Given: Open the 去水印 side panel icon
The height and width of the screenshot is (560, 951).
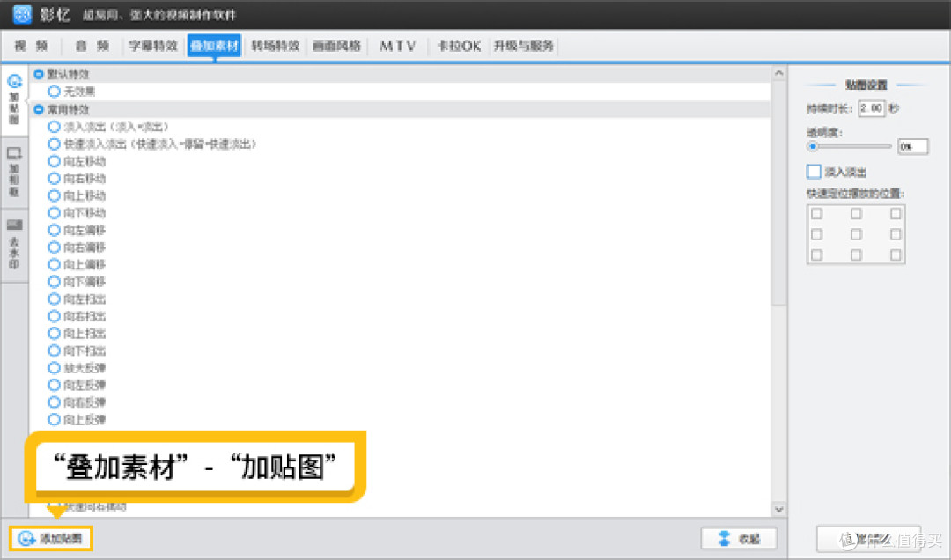Looking at the screenshot, I should click(x=15, y=225).
